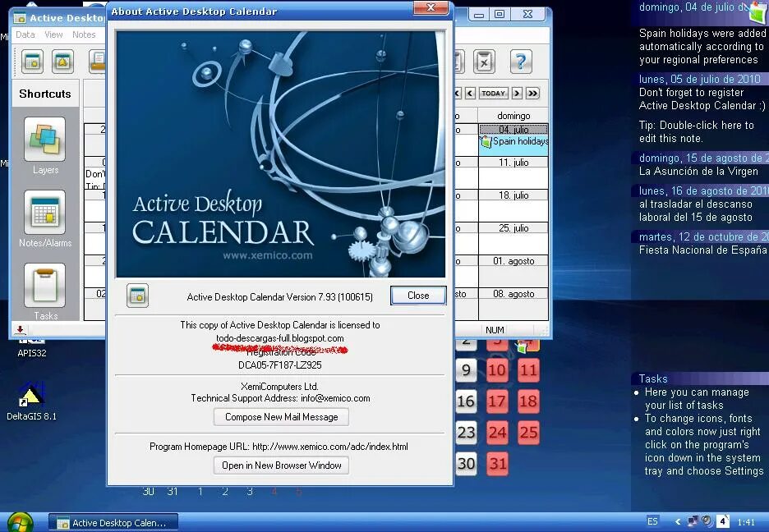Jump forward with double right arrow
The width and height of the screenshot is (769, 532).
[532, 93]
